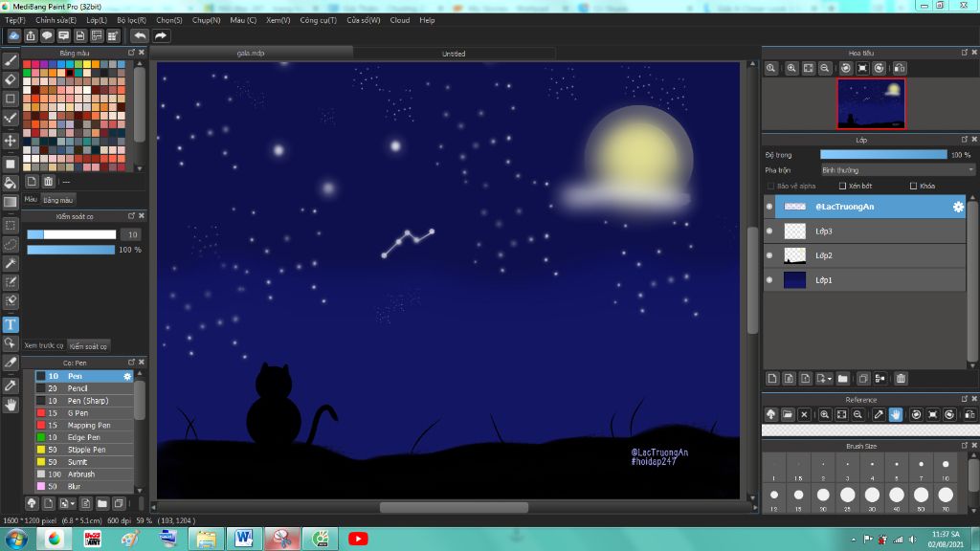Switch to the Bảng màu palette tab

[x=58, y=200]
